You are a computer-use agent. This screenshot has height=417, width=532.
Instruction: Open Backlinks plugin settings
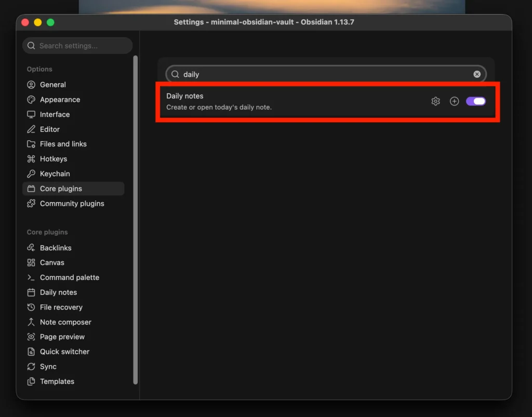(x=73, y=248)
